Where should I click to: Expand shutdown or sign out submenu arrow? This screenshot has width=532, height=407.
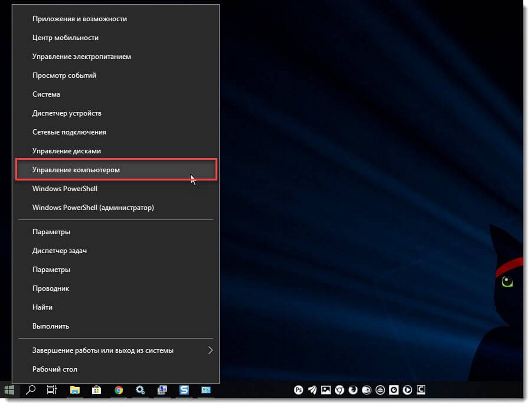[211, 350]
